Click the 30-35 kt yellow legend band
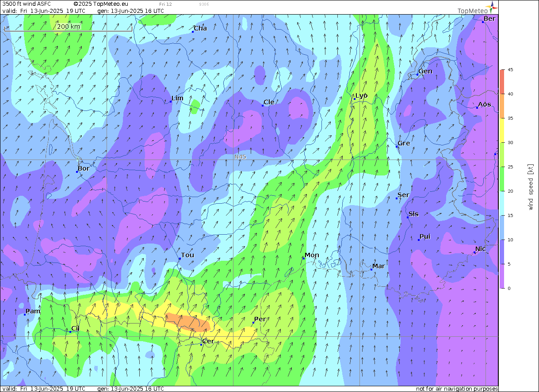Screen dimensions: 539x392 pos(501,130)
